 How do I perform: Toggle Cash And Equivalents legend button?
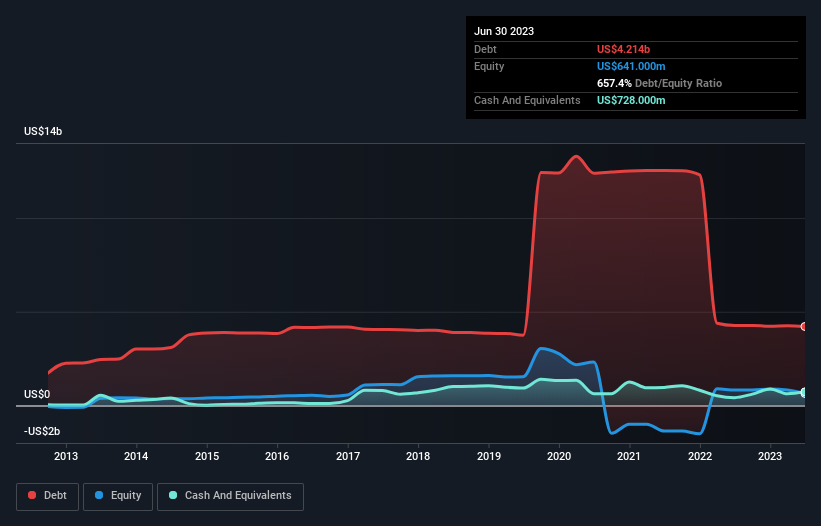point(230,496)
